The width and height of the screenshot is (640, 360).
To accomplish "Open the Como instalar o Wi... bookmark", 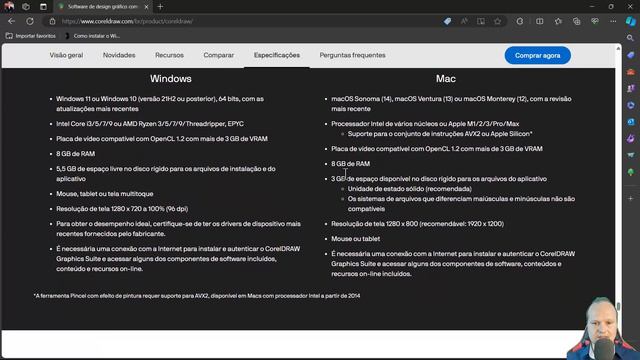I will (92, 36).
